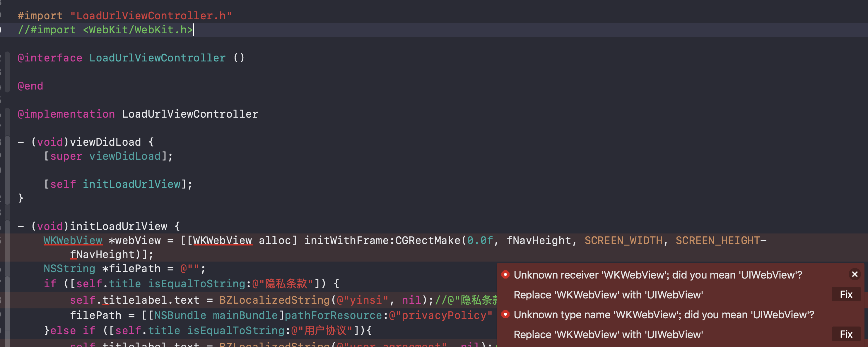Viewport: 868px width, 347px height.
Task: Click Fix for the Unknown type name error
Action: point(846,334)
